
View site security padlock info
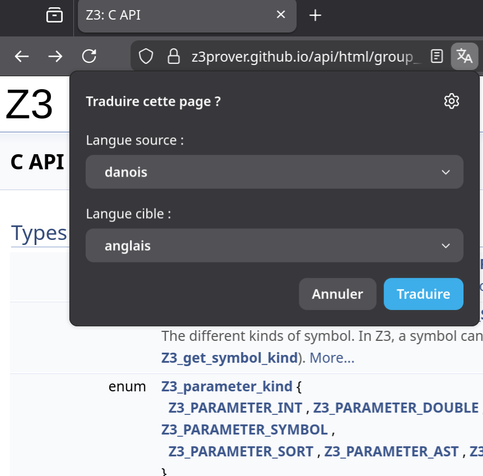[x=173, y=56]
